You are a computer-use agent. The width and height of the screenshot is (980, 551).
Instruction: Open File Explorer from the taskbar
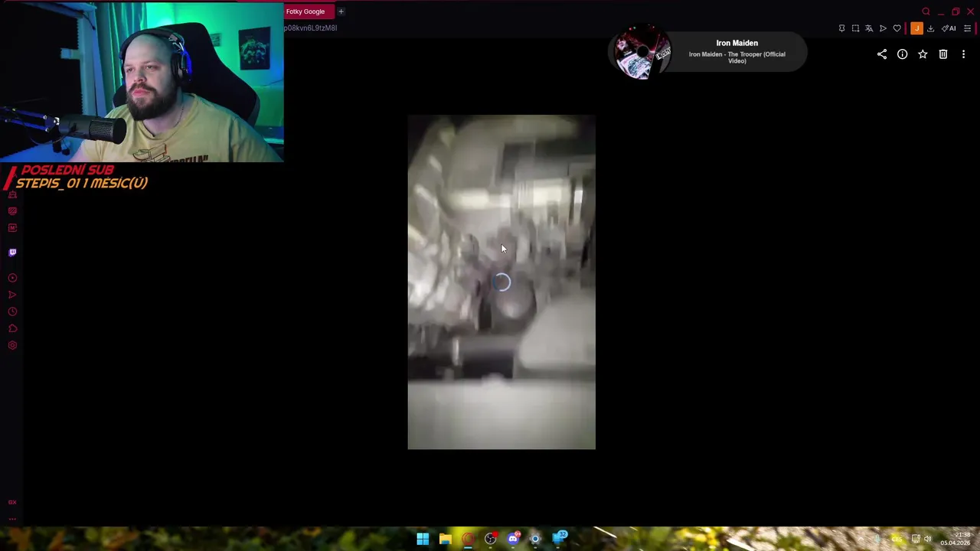pyautogui.click(x=445, y=539)
